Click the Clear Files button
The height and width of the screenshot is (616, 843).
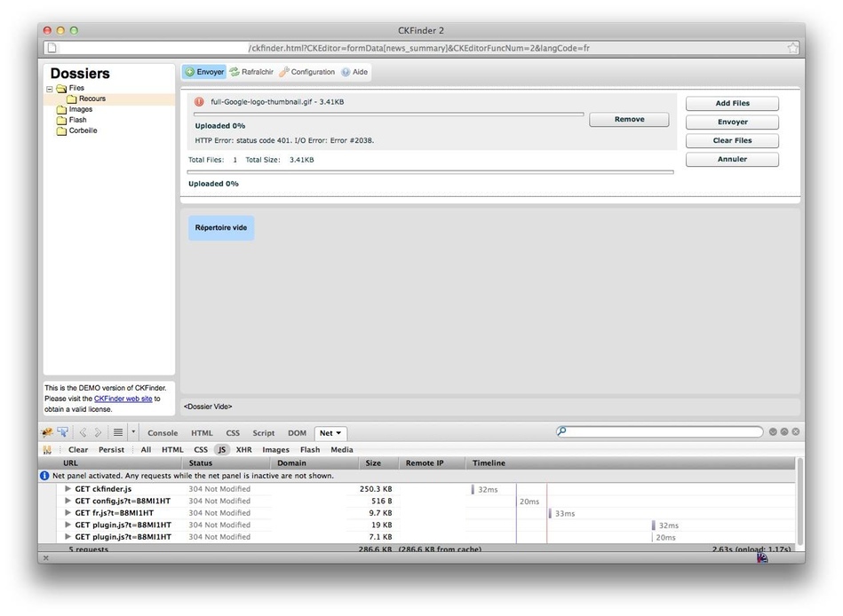coord(732,141)
